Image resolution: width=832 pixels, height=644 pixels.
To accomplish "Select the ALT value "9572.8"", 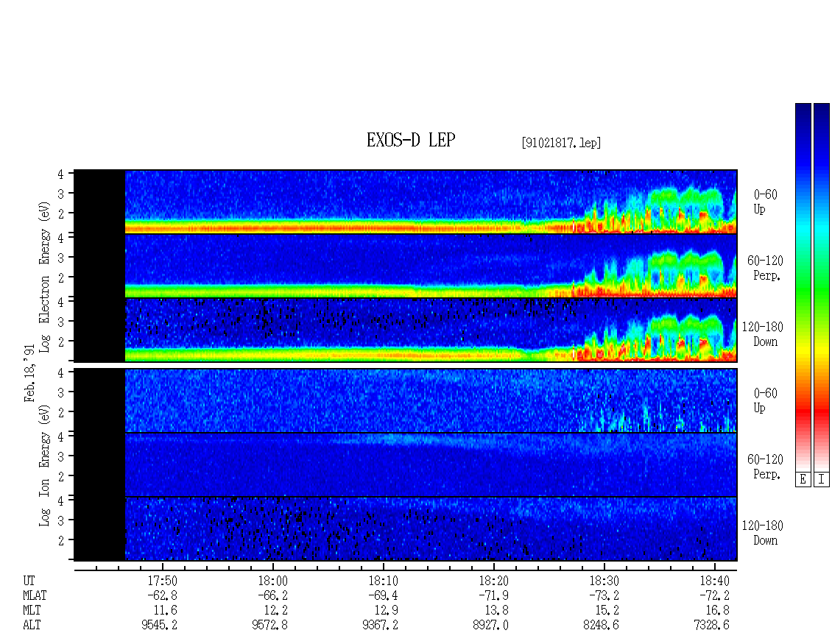I will tap(270, 625).
